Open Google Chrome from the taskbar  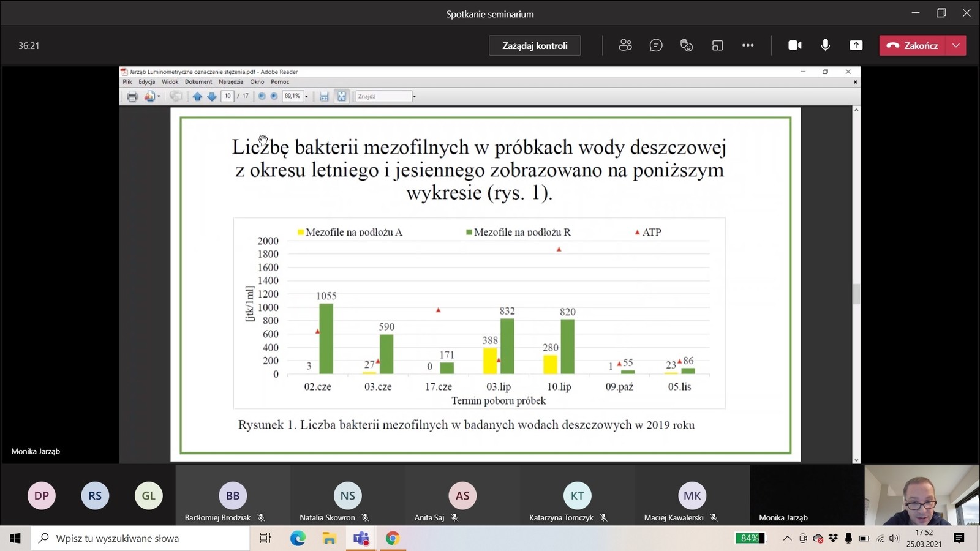pos(393,538)
